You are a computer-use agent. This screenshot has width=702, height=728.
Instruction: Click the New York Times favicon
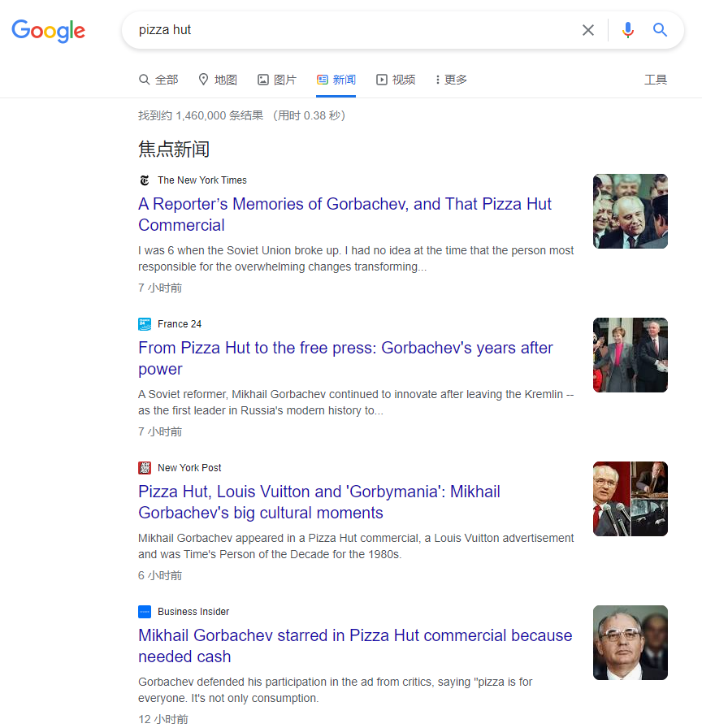(x=145, y=180)
